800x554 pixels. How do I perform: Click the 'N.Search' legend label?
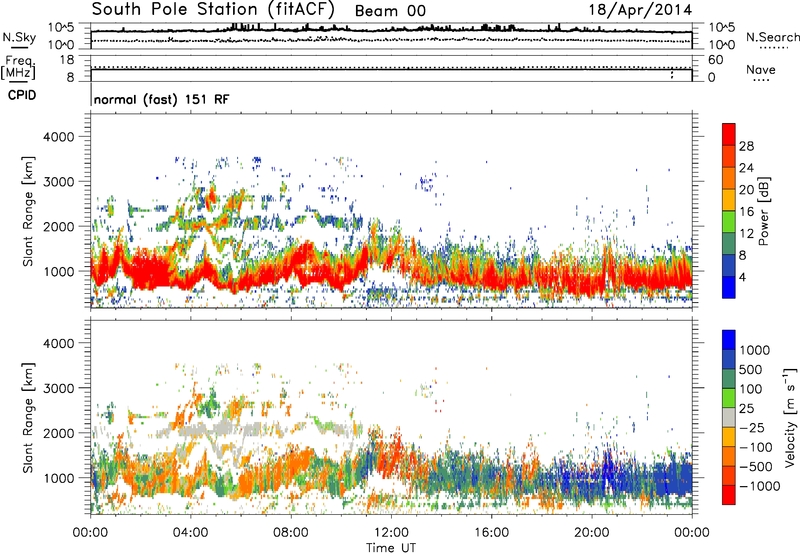[772, 37]
